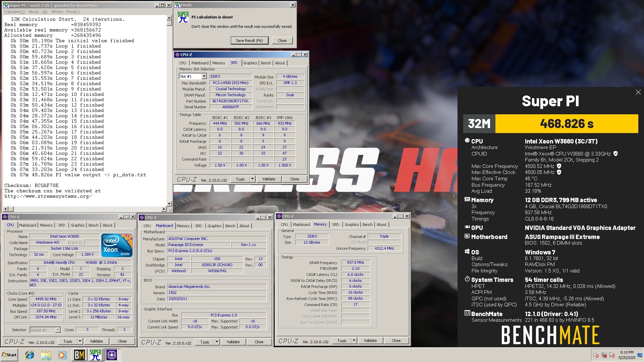Click Save Result (F6) button
This screenshot has width=644, height=362.
click(x=249, y=41)
